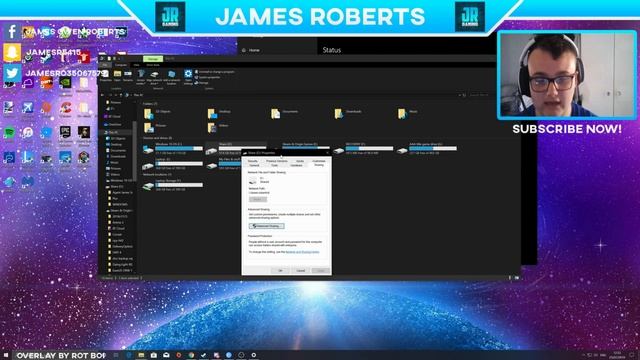Select the Music folder in This PC
640x360 pixels.
click(x=409, y=113)
